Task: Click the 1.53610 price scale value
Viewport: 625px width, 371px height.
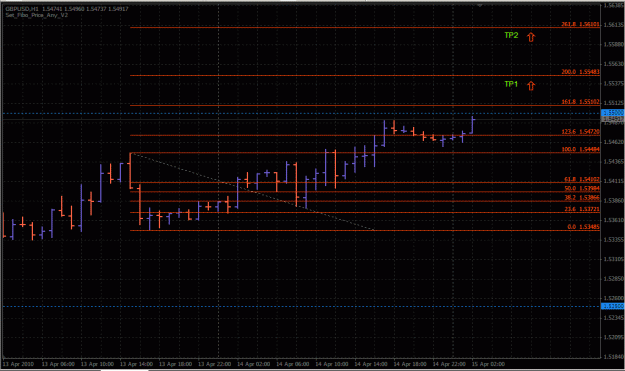Action: (614, 220)
